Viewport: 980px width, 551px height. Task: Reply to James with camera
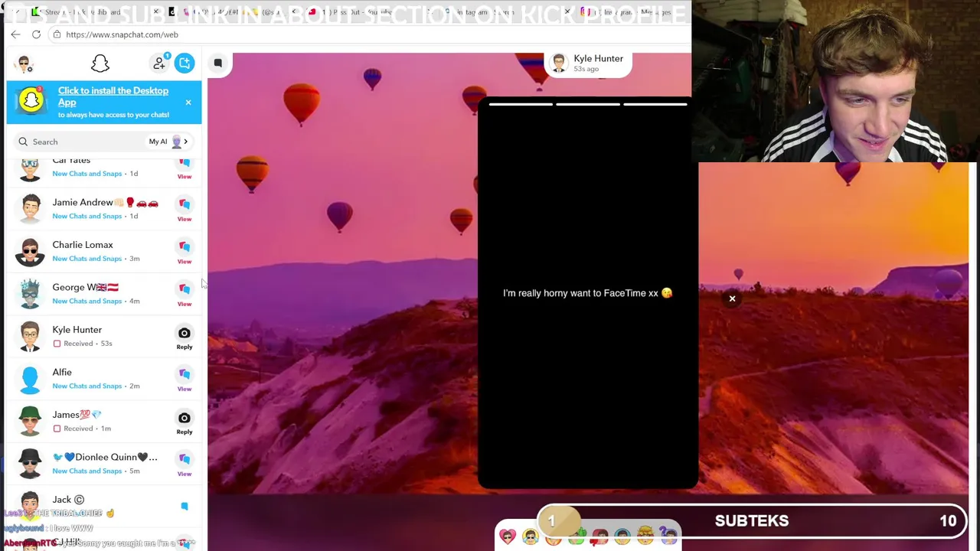[x=185, y=422]
